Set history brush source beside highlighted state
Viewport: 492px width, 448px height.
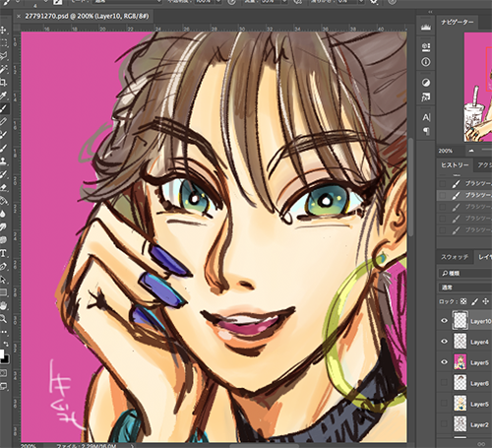[443, 196]
